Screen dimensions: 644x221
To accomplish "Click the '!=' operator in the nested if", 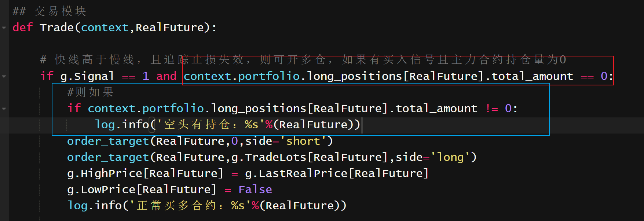I will coord(492,108).
